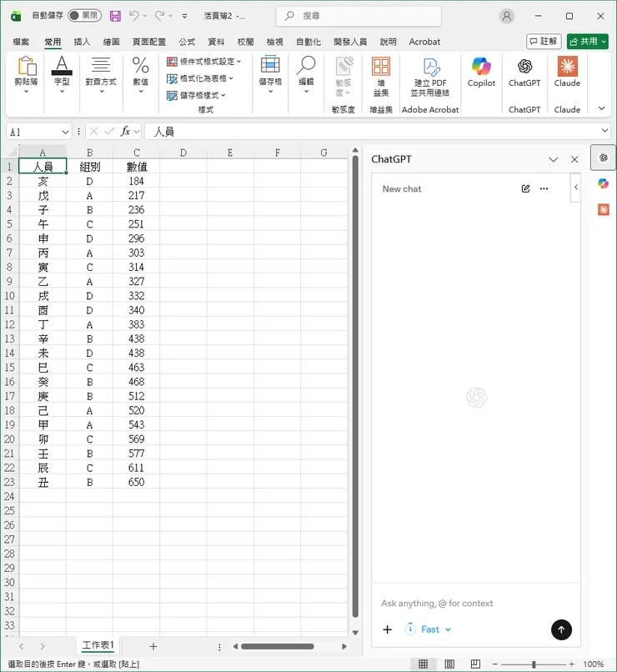Switch to Page Layout view icon
617x672 pixels.
coord(449,664)
